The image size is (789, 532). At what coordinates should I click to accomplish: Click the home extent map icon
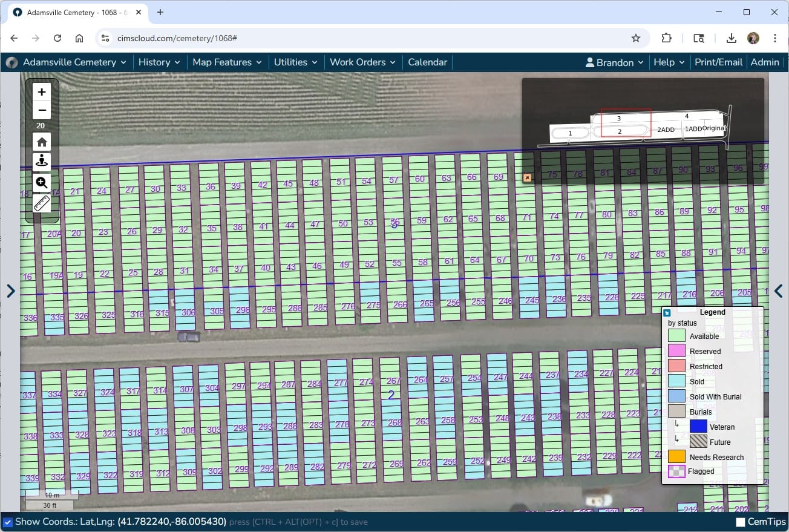pos(42,142)
